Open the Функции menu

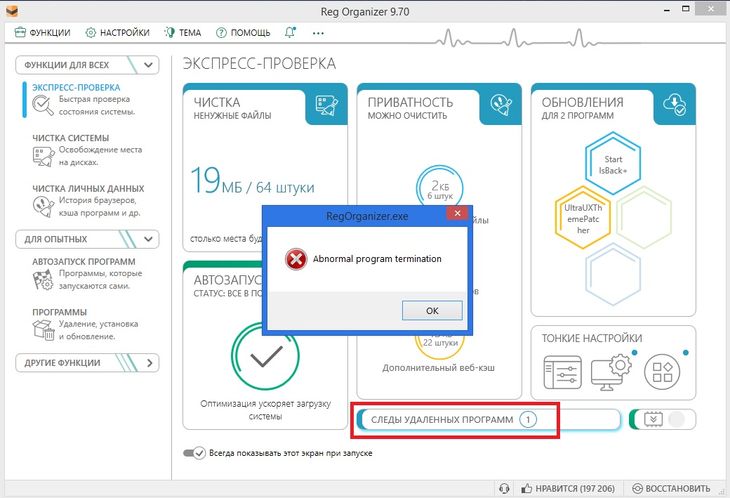(42, 33)
